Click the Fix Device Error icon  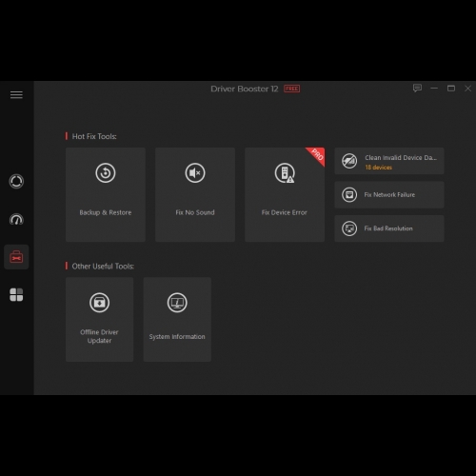285,173
